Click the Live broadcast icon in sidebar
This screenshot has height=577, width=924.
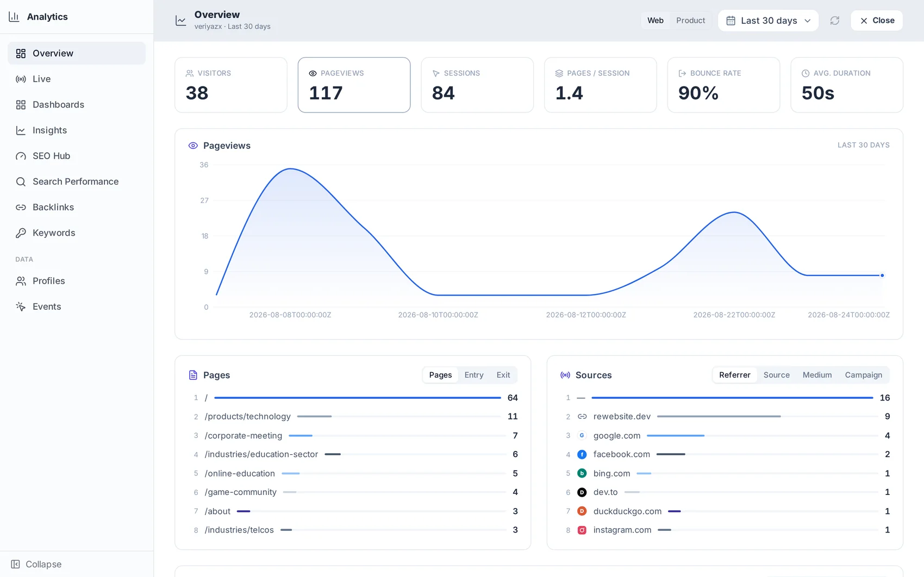click(21, 79)
